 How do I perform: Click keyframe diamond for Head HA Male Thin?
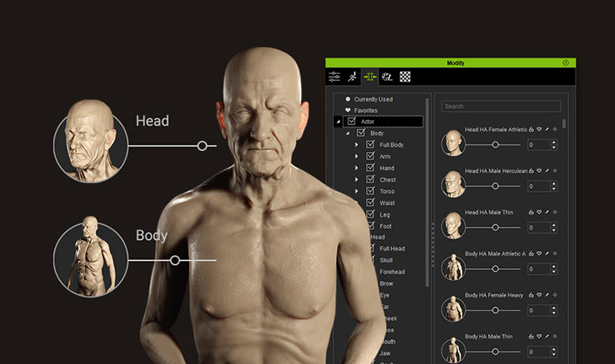556,212
